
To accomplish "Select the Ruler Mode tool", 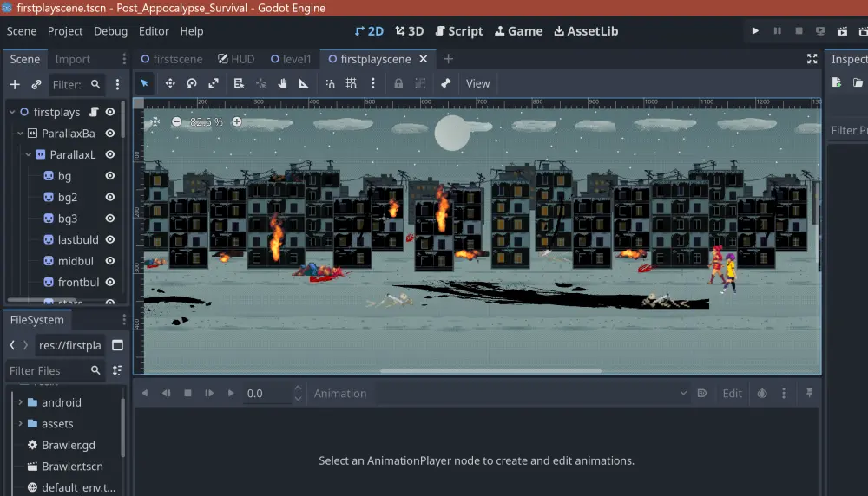I will coord(303,83).
